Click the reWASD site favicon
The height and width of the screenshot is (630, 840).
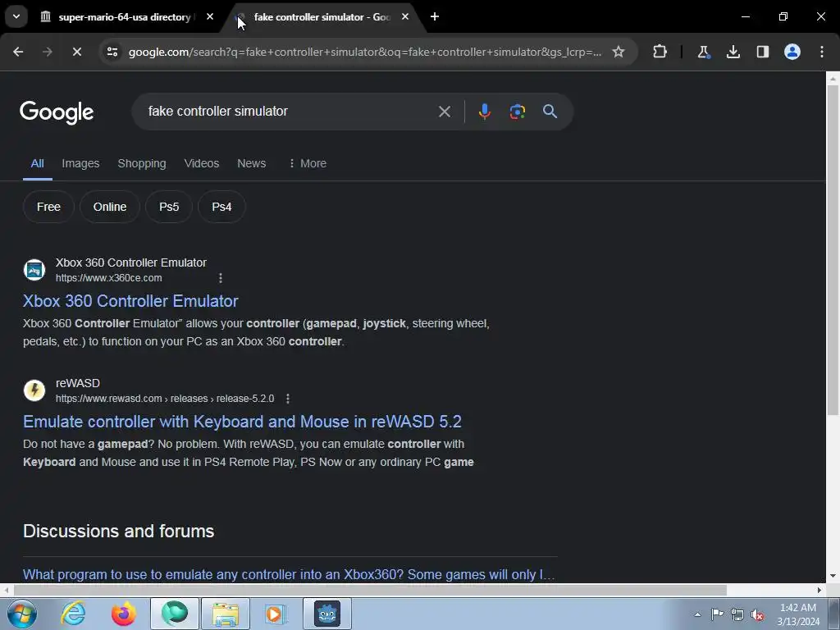[34, 390]
